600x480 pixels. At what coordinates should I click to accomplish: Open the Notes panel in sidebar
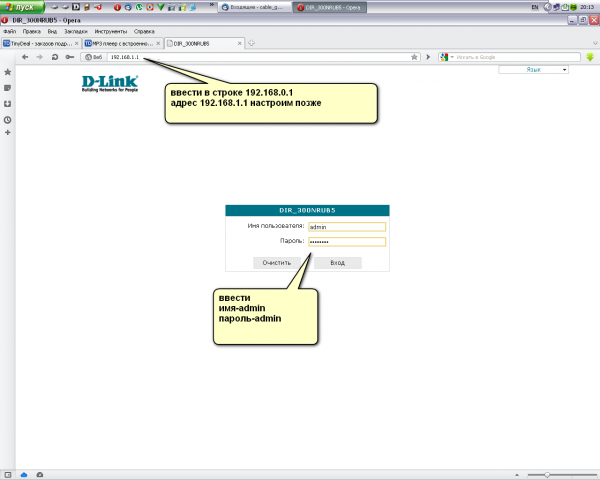coord(7,88)
